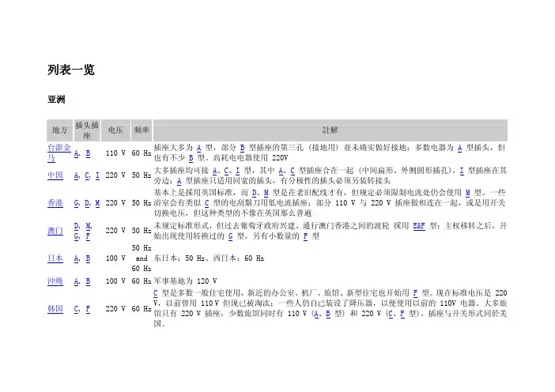
Task: Open the 香港 region link
Action: click(55, 202)
